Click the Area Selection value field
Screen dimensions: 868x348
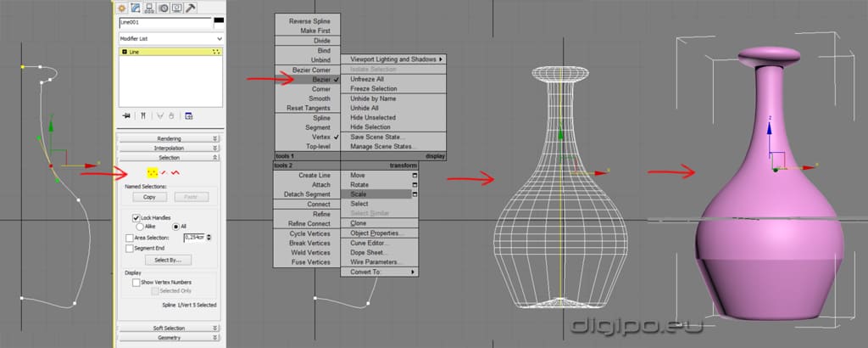pos(194,237)
